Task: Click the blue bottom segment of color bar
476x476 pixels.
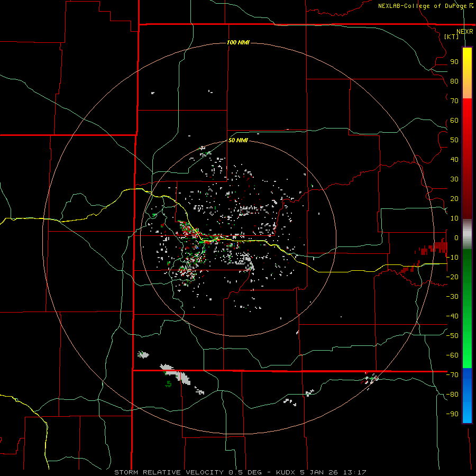Action: 467,395
